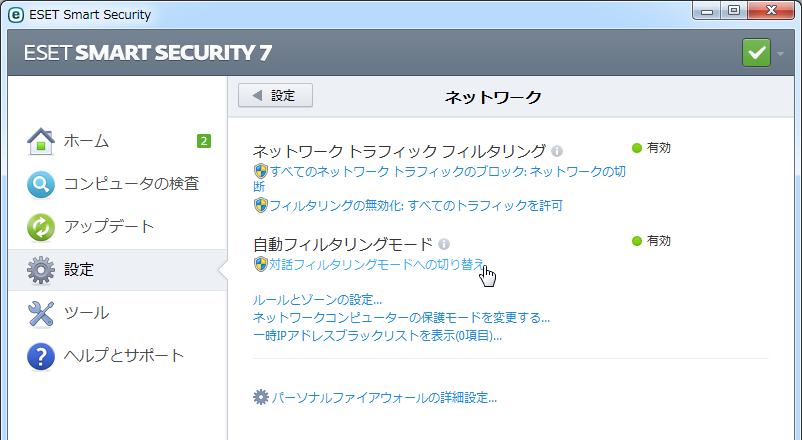Click info icon beside ネットワーク トラフィック フィルタリング
This screenshot has width=802, height=440.
[x=557, y=151]
